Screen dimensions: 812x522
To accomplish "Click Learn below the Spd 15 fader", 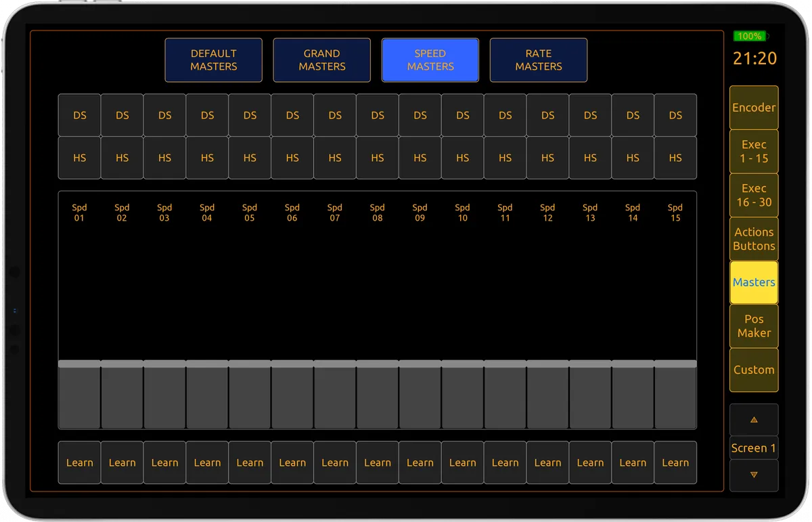I will point(676,463).
